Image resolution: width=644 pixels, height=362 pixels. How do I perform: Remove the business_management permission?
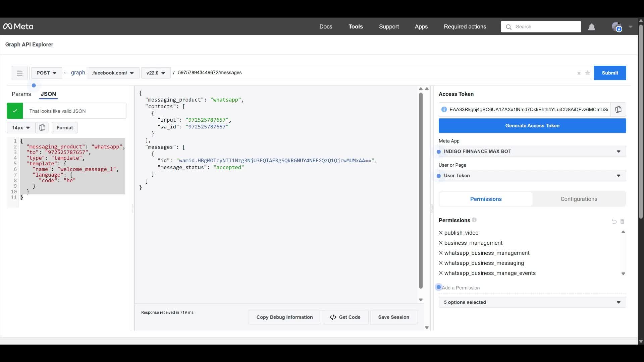[441, 243]
